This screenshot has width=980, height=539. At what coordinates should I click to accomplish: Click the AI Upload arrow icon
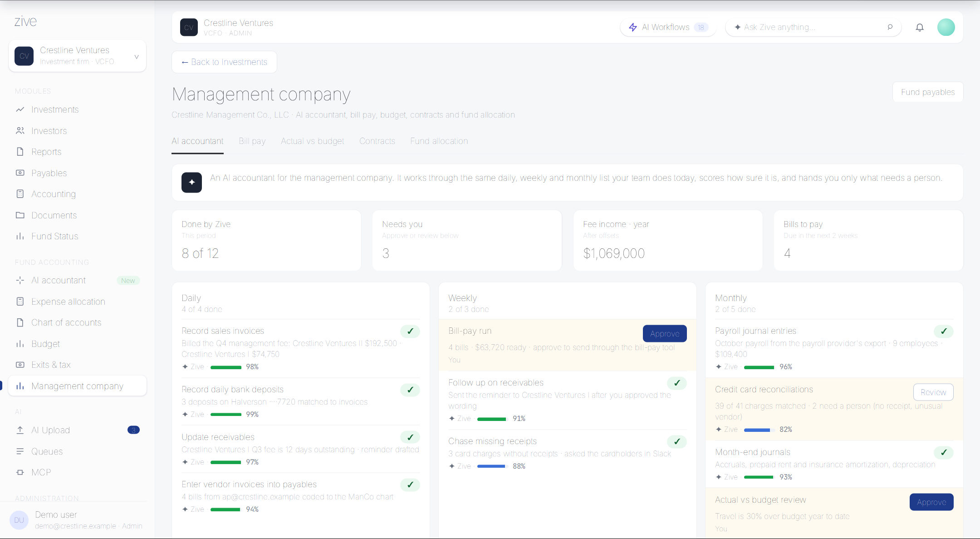coord(20,430)
